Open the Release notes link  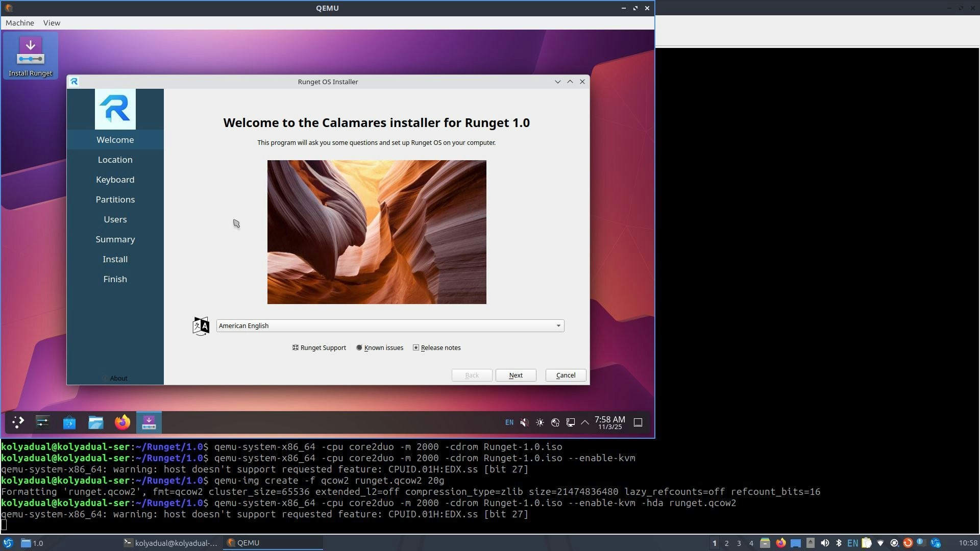click(437, 347)
